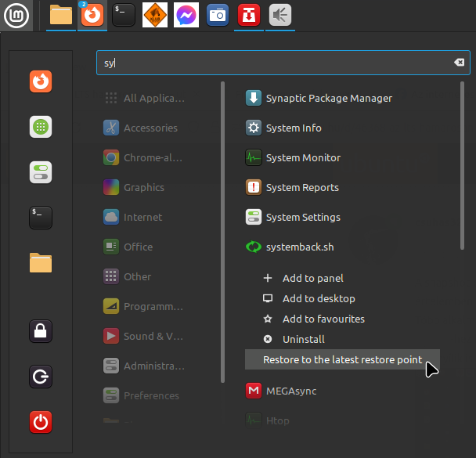Open Firefox from the top panel
This screenshot has width=476, height=458.
92,15
